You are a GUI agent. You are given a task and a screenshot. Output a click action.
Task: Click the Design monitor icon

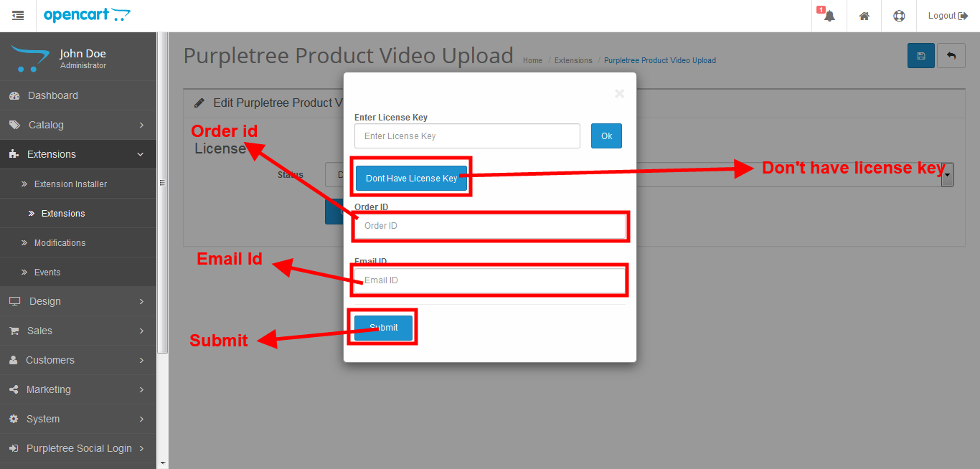pos(14,301)
